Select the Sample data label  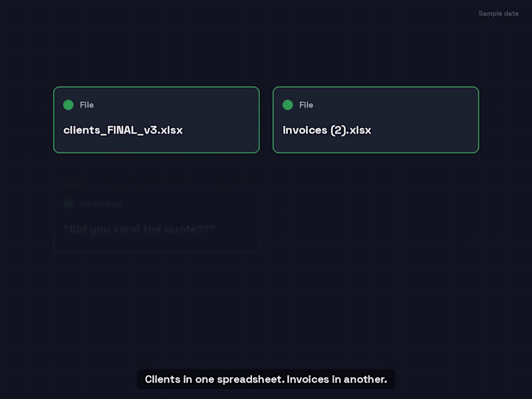pyautogui.click(x=498, y=13)
